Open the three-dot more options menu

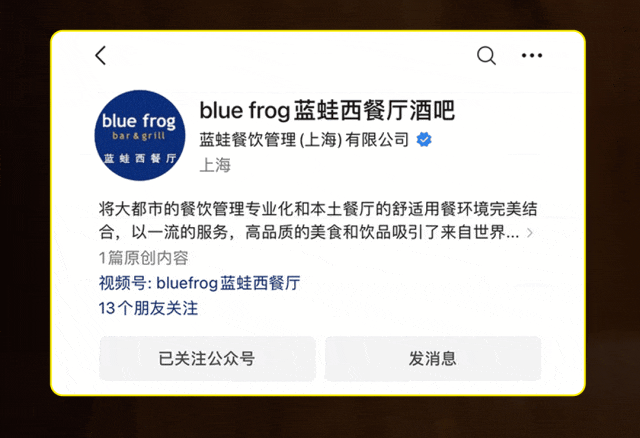(532, 56)
